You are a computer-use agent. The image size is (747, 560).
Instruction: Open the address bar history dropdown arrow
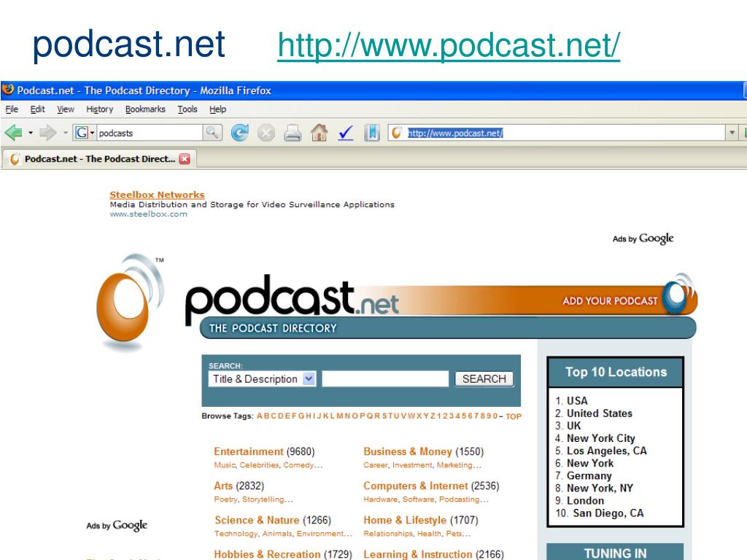point(732,133)
